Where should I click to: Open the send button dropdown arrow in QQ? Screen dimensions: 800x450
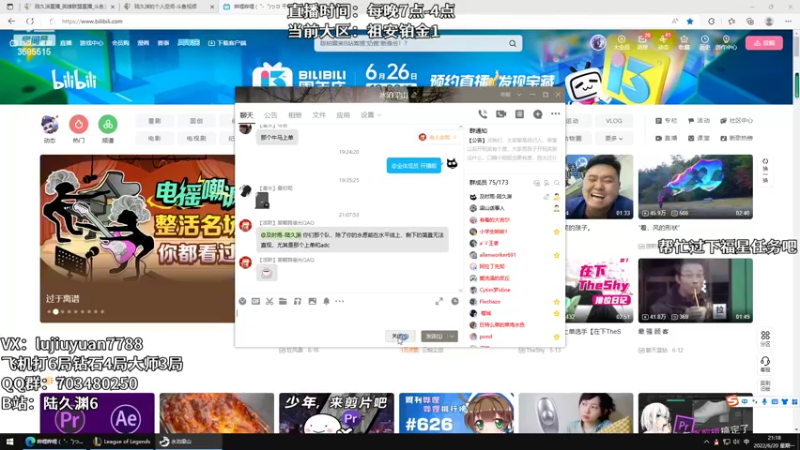[x=452, y=336]
